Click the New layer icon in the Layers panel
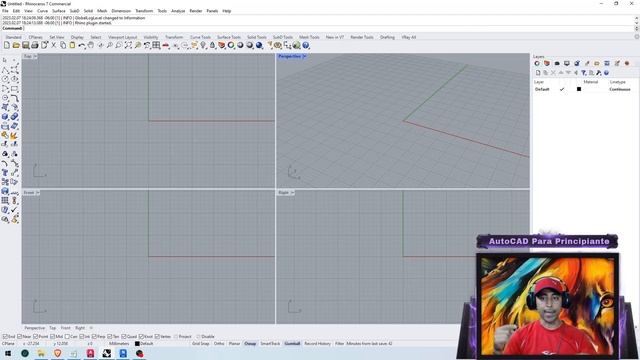640x360 pixels. click(538, 73)
